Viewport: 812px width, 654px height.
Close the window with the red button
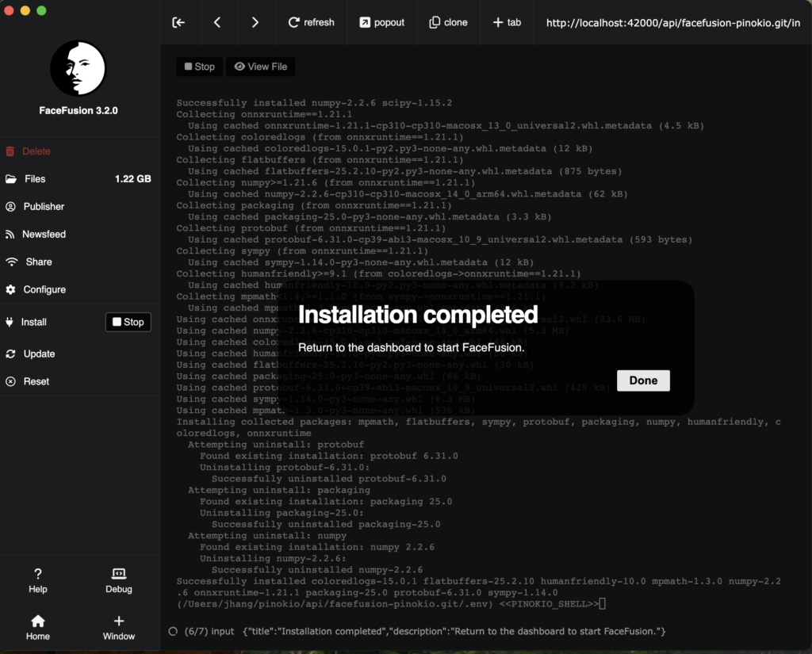tap(9, 11)
